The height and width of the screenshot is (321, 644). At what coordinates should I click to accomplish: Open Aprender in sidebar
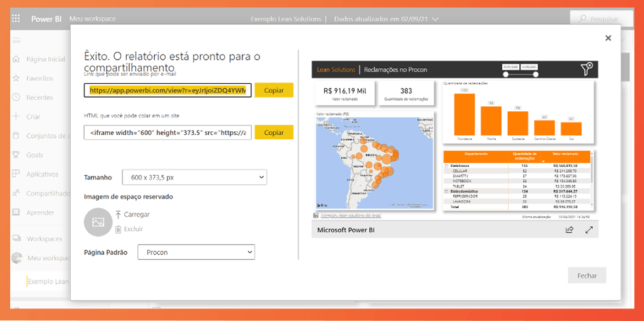[40, 213]
